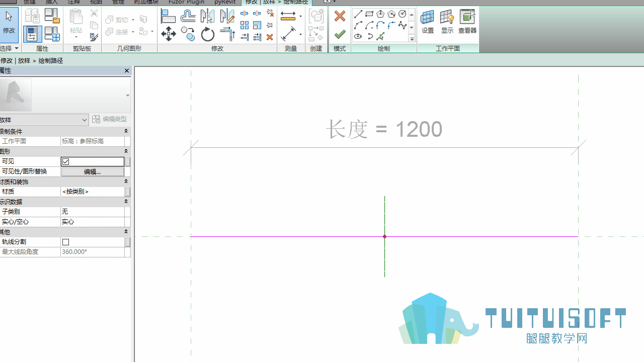This screenshot has height=362, width=644.
Task: Click the 编辑... button for visibility override
Action: (x=93, y=171)
